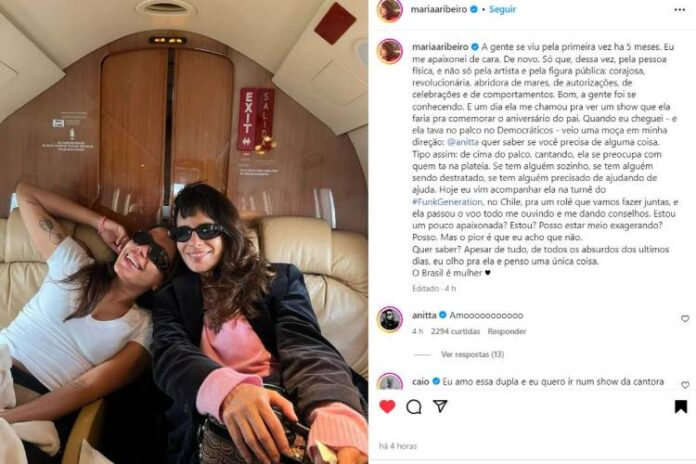Image resolution: width=696 pixels, height=464 pixels.
Task: Open anitta's comment avatar
Action: tap(390, 319)
